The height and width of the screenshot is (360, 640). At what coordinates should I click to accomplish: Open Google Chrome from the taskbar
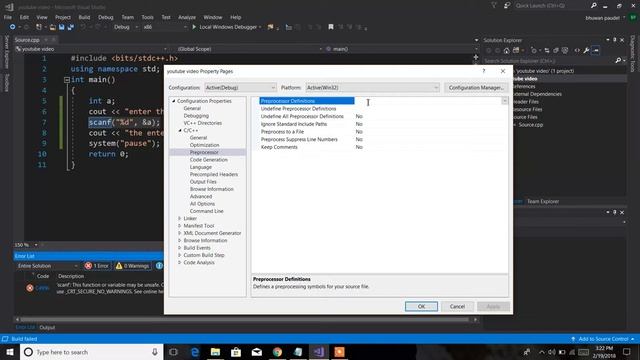278,352
